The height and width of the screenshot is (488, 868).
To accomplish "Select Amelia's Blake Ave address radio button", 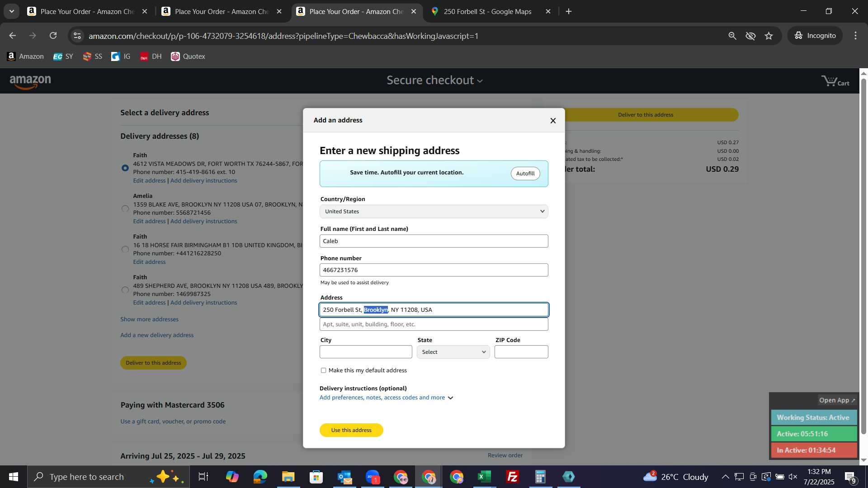I will coord(125,209).
